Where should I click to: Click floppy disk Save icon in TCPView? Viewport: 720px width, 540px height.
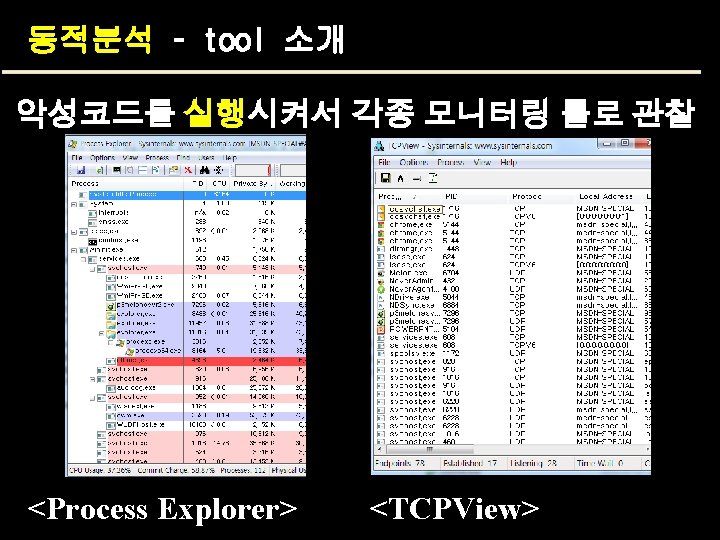[386, 178]
